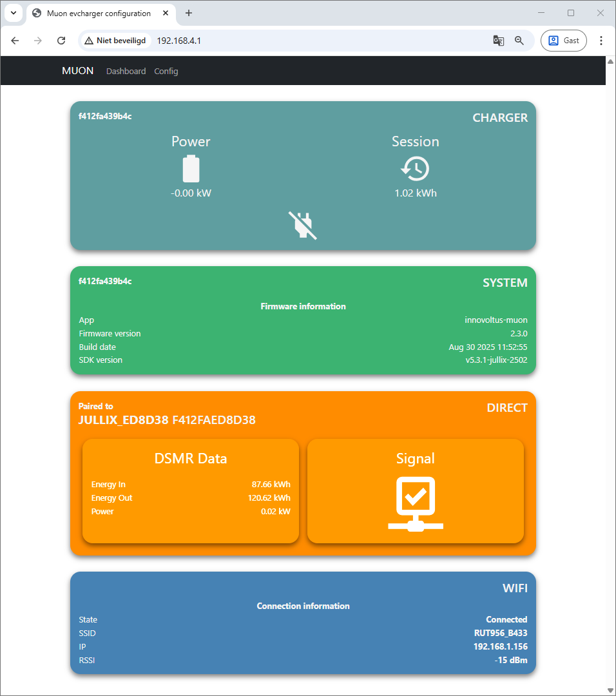Expand the tab search dropdown arrow

coord(13,13)
